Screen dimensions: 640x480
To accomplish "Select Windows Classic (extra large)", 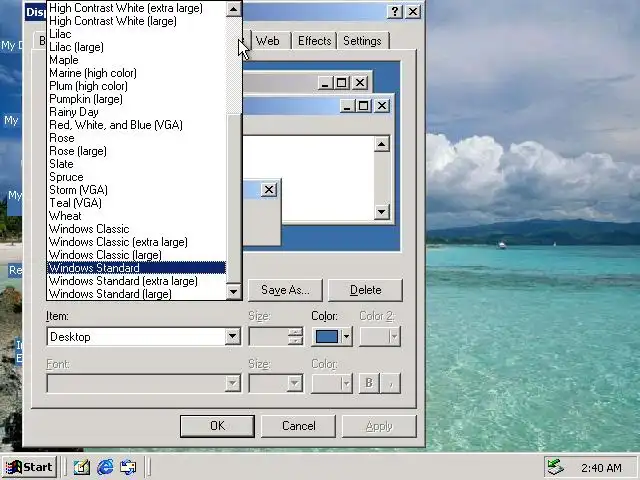I will 136,242.
